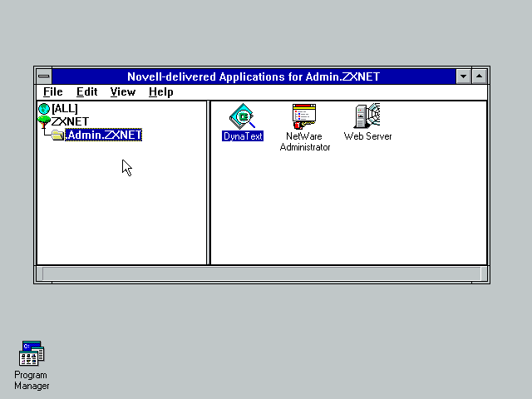Viewport: 532px width, 399px height.
Task: Minimize the Novell-delivered Applications window
Action: point(465,76)
